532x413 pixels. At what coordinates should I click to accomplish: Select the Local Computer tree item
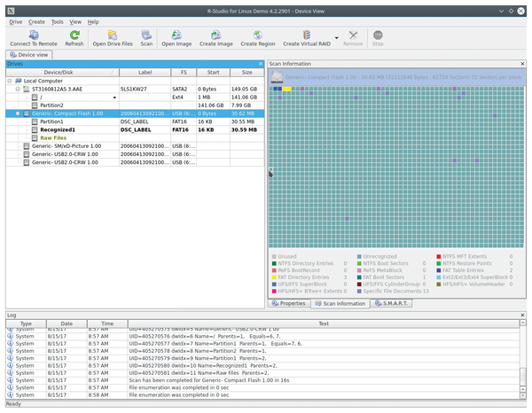point(43,81)
